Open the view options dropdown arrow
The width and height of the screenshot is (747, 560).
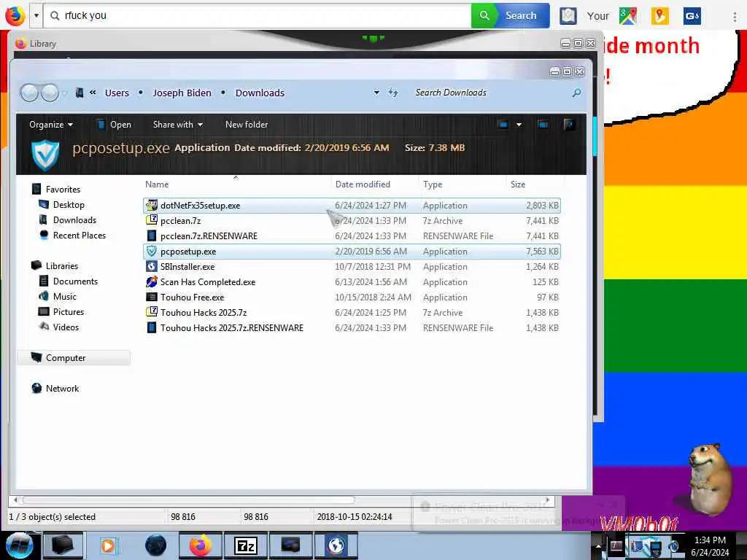[519, 125]
